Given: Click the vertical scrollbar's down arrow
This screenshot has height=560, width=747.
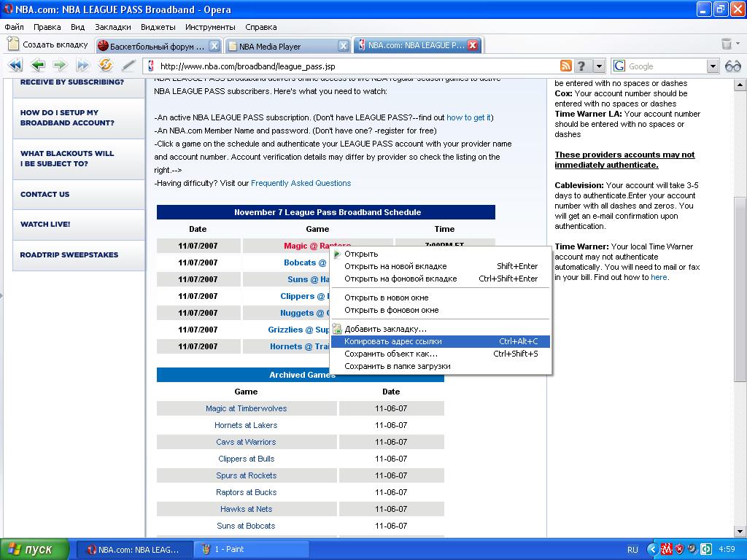Looking at the screenshot, I should pos(740,531).
